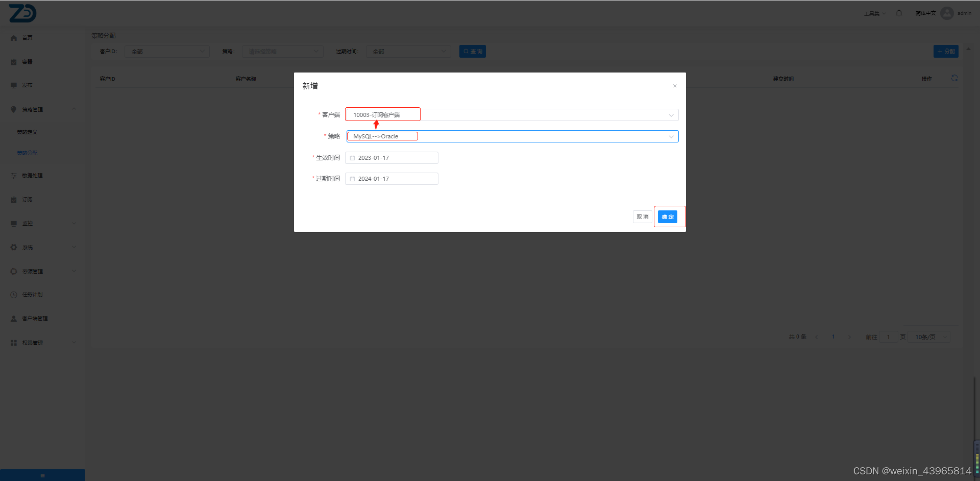Viewport: 980px width, 481px height.
Task: Collapse 策略管理 submenu chevron
Action: click(x=74, y=109)
